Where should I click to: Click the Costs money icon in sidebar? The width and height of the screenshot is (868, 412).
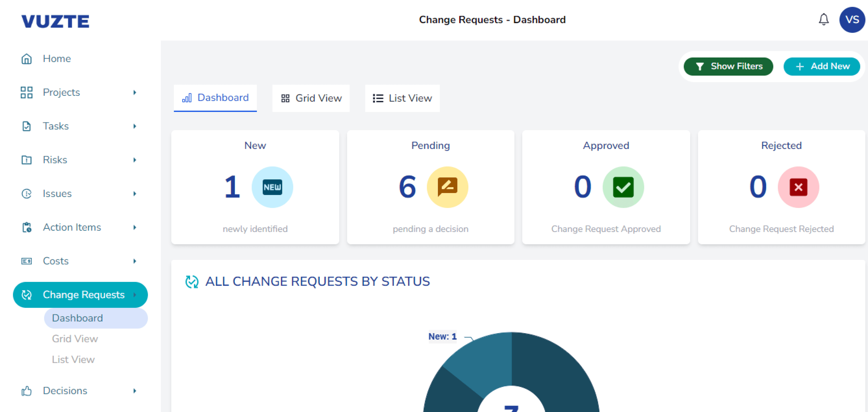(27, 261)
